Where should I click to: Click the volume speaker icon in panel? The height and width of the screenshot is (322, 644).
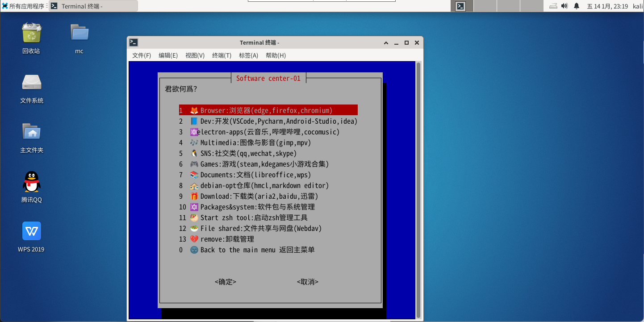565,6
